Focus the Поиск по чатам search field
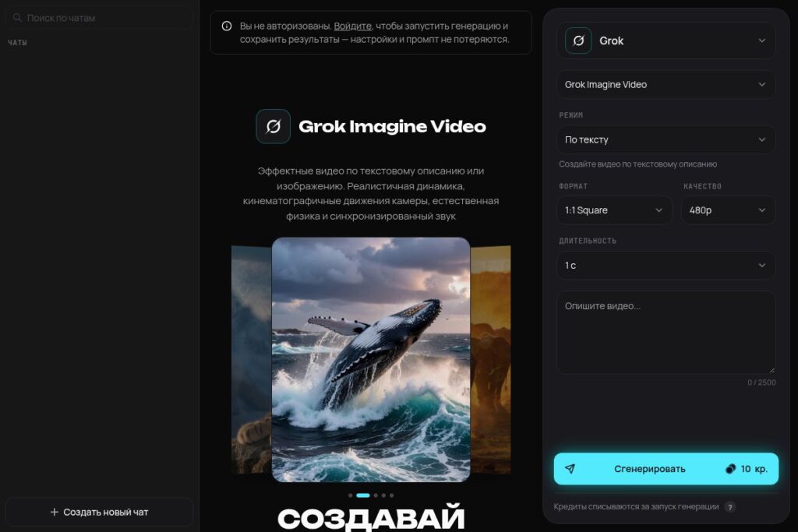 click(99, 18)
